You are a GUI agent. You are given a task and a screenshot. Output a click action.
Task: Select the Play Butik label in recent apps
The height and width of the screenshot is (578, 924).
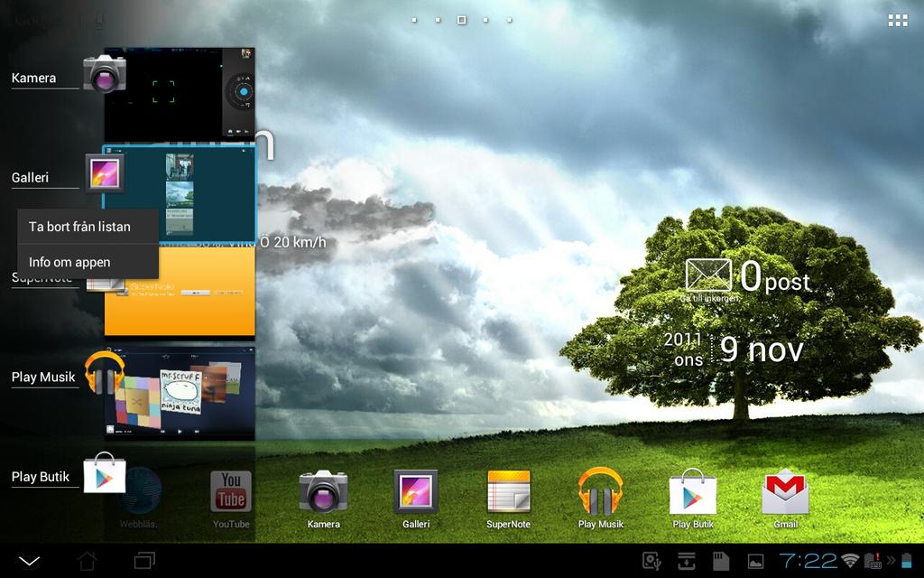pyautogui.click(x=41, y=477)
